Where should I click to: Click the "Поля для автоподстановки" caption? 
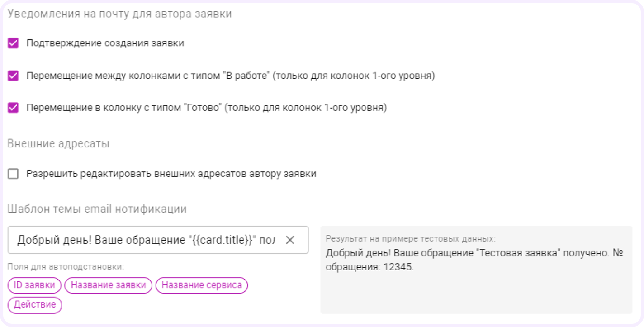[66, 267]
